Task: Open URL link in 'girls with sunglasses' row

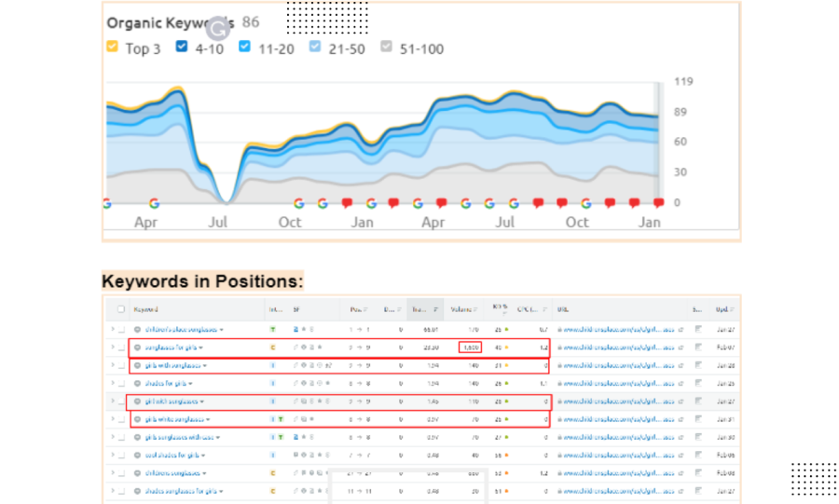Action: tap(619, 365)
